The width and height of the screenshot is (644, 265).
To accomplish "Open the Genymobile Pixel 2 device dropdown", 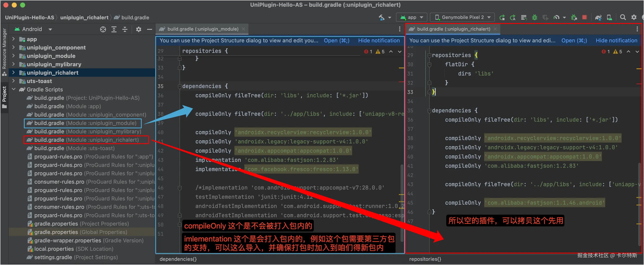I will pyautogui.click(x=462, y=17).
